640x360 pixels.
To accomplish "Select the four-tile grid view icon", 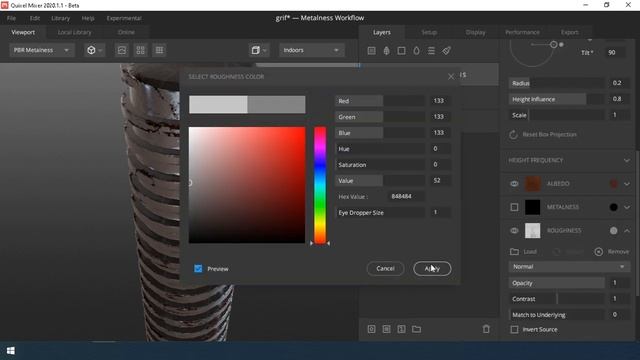I will (140, 50).
